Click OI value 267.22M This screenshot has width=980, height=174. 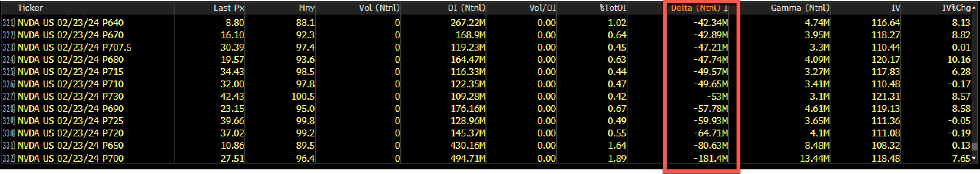point(468,23)
